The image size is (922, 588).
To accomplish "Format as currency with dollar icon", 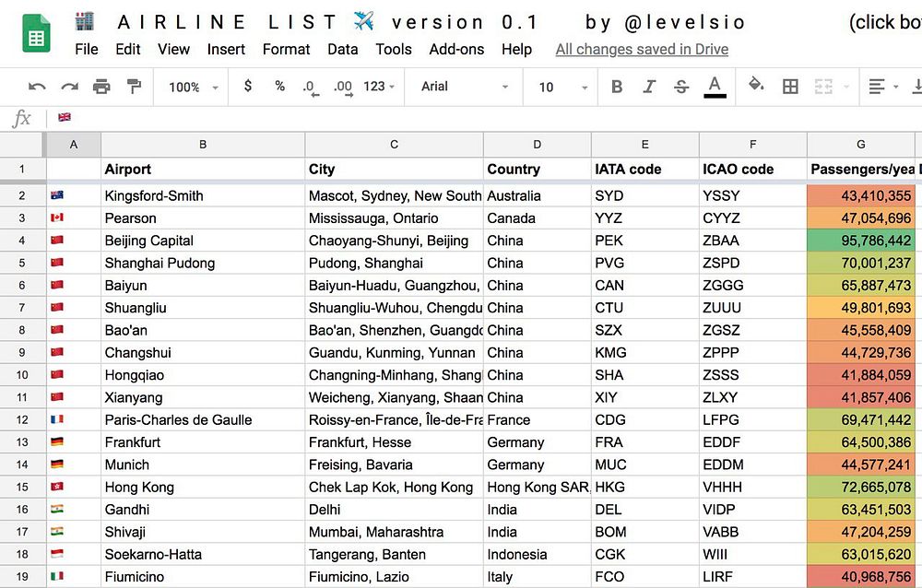I will pyautogui.click(x=247, y=87).
